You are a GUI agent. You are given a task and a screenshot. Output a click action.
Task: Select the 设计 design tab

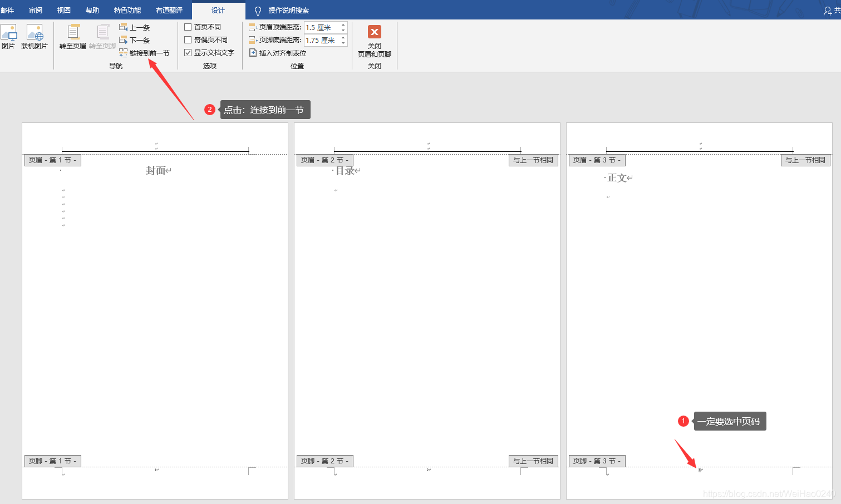[x=218, y=11]
